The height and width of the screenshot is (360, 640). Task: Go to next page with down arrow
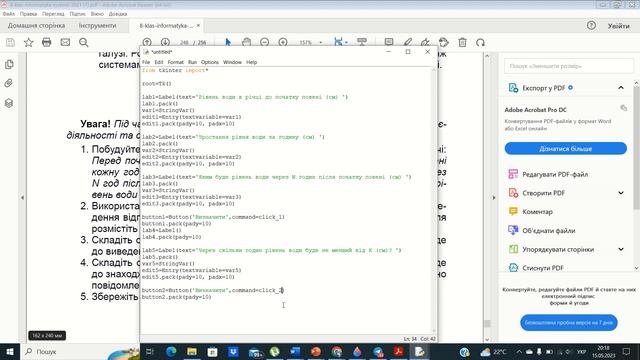tap(165, 42)
